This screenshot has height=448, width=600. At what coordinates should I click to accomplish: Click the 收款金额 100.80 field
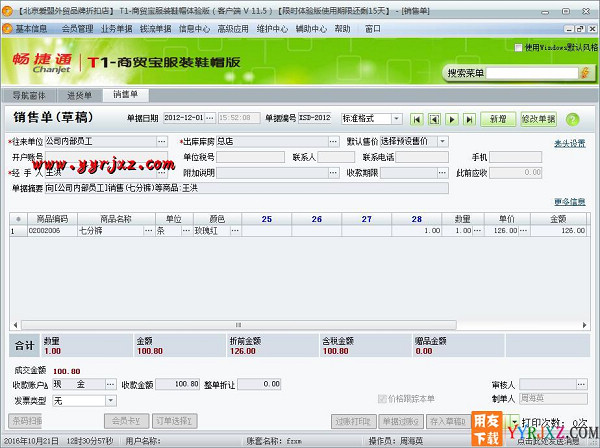coord(178,384)
